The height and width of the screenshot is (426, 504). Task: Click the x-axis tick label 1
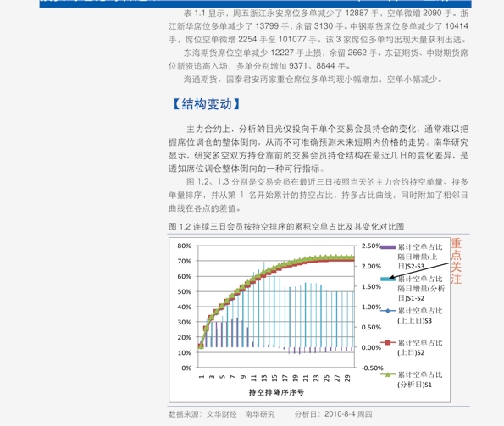tap(202, 377)
